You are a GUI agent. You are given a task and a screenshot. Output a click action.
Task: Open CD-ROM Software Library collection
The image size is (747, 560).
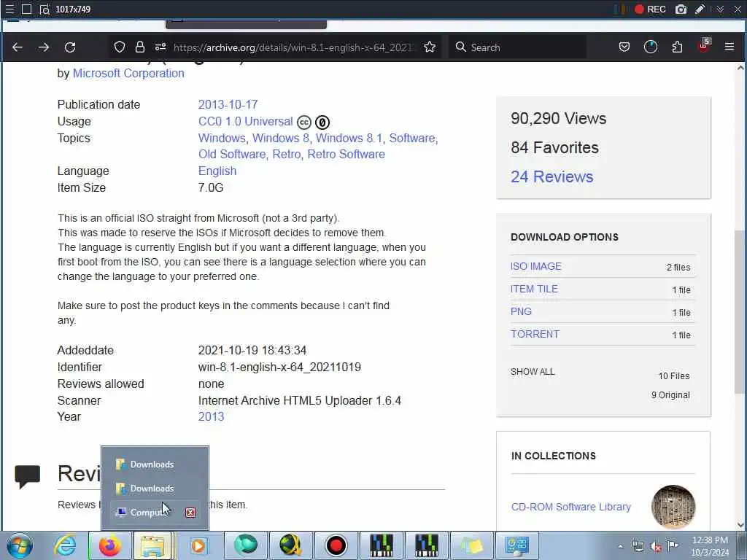point(570,507)
